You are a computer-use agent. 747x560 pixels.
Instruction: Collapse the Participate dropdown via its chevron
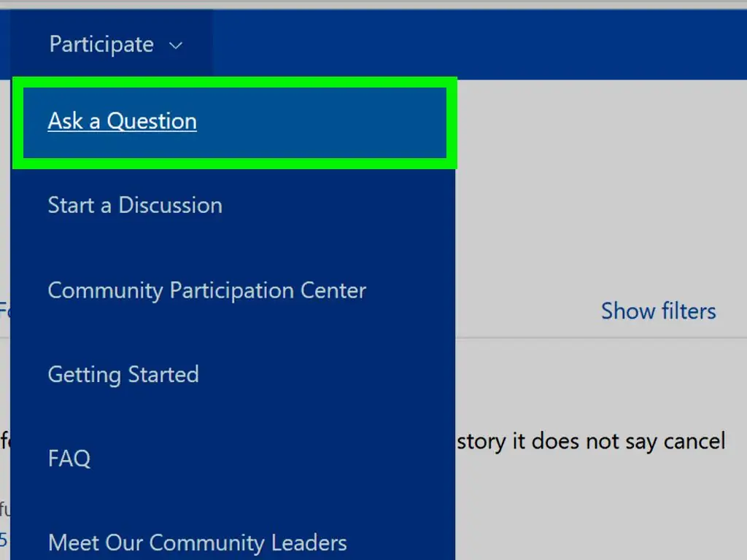tap(174, 45)
